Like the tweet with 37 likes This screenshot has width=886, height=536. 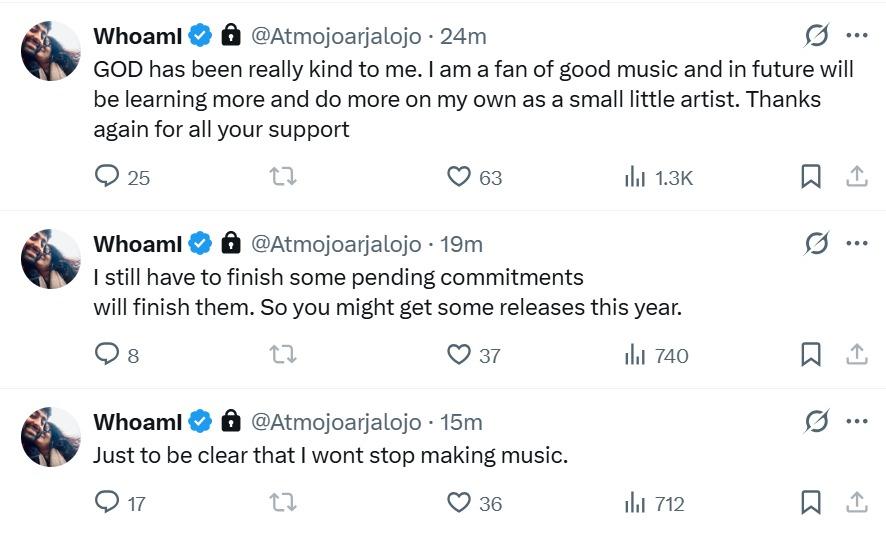(x=459, y=355)
